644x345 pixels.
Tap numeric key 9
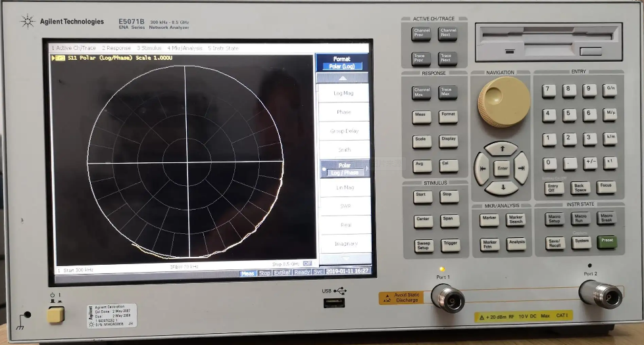point(589,90)
